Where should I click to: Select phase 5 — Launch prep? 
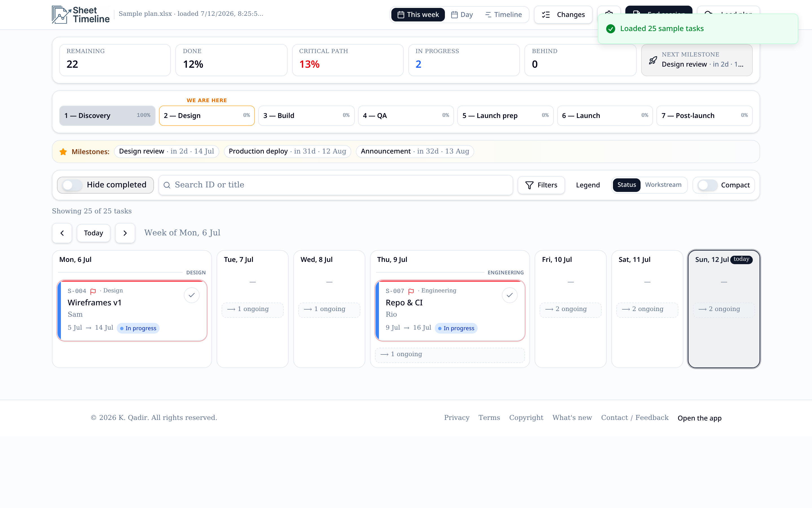click(x=505, y=116)
